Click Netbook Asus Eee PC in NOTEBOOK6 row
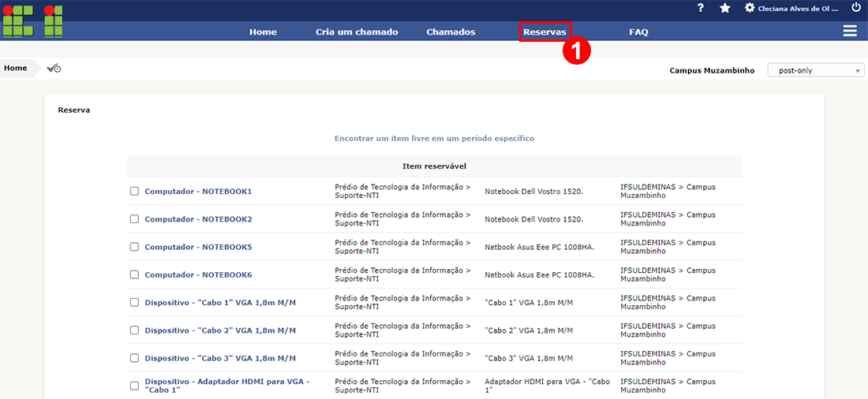The height and width of the screenshot is (399, 868). pos(540,274)
